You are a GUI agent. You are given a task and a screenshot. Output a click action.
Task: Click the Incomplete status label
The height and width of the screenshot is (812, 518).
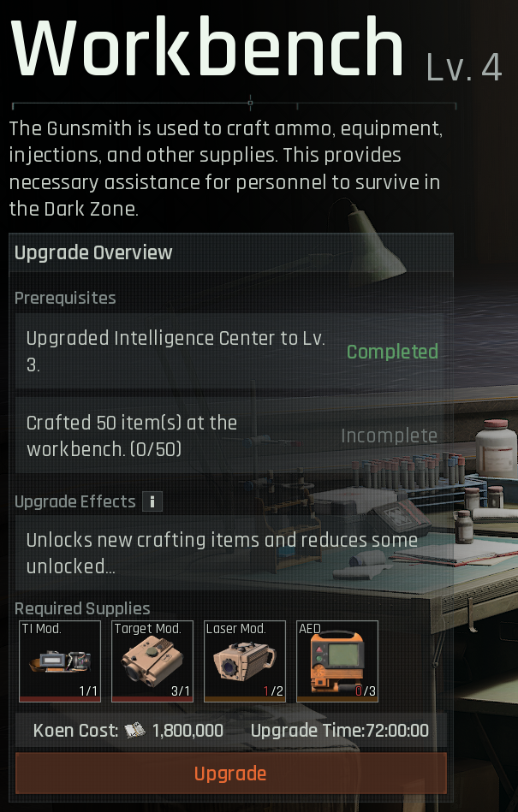pyautogui.click(x=389, y=436)
